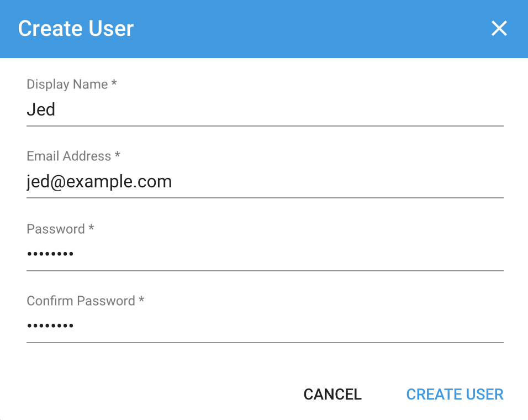Submit the form via CREATE USER
This screenshot has height=420, width=528.
pyautogui.click(x=455, y=394)
